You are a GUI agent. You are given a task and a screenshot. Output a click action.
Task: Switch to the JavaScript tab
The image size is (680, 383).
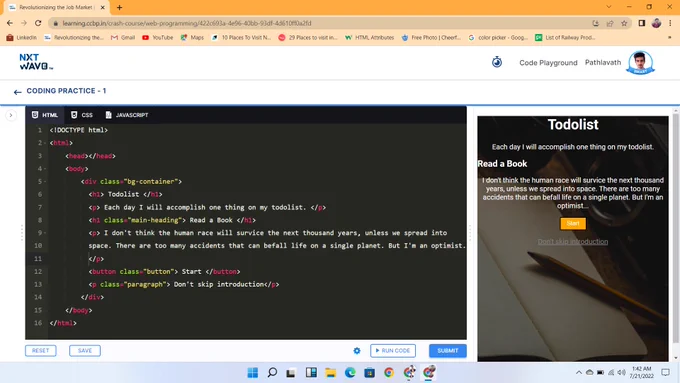tap(127, 115)
